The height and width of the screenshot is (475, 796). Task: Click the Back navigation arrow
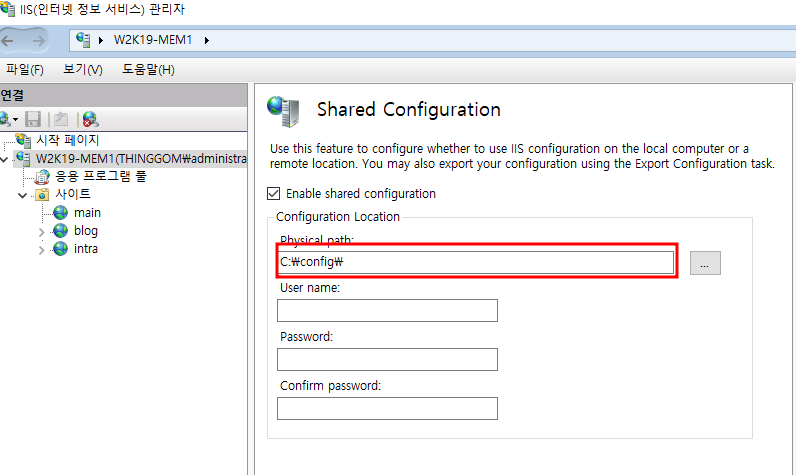[x=7, y=41]
